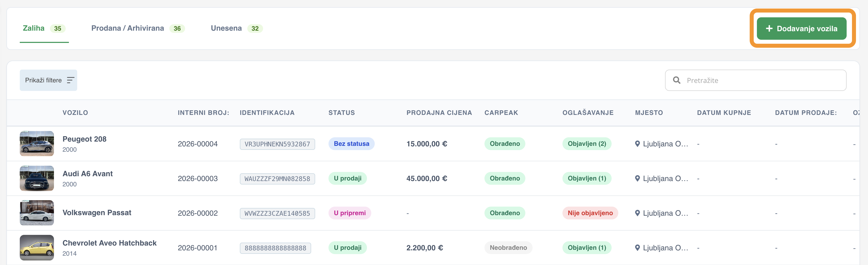Click the Bez statusa badge
The height and width of the screenshot is (265, 868).
pos(351,144)
